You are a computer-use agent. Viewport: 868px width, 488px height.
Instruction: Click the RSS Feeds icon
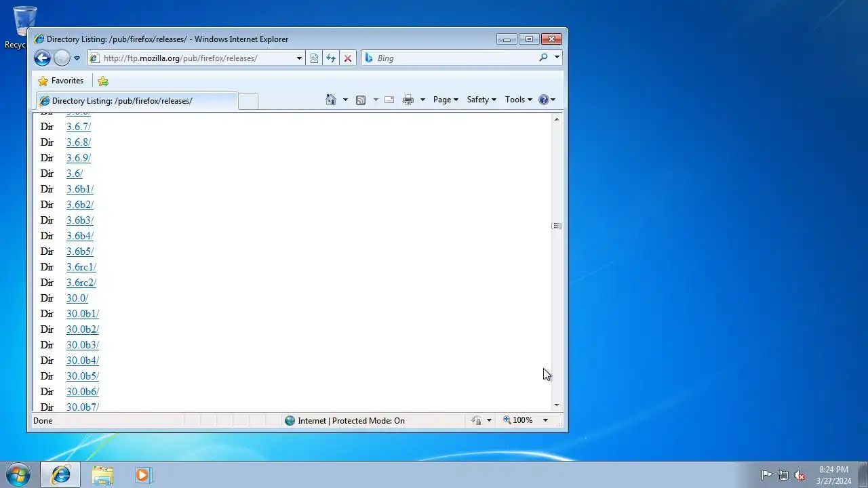[x=361, y=100]
